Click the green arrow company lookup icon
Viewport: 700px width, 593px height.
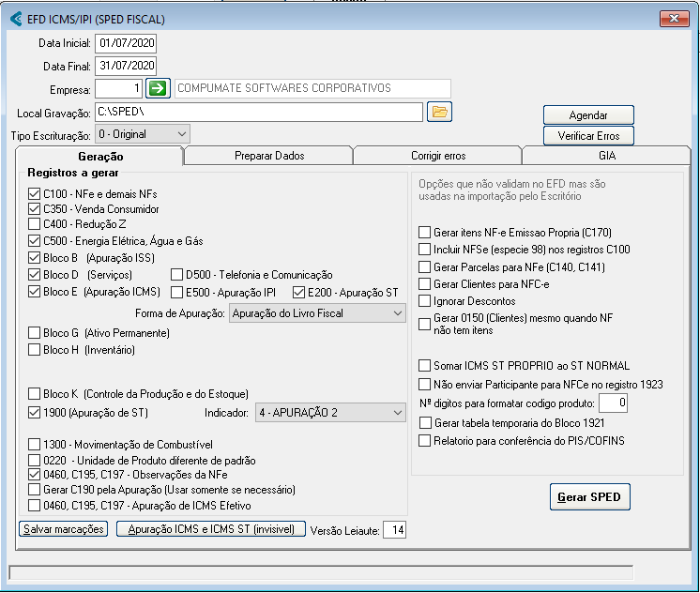tap(158, 88)
